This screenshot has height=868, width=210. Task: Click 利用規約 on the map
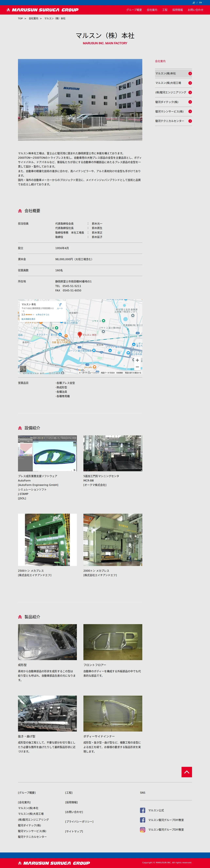(120, 373)
